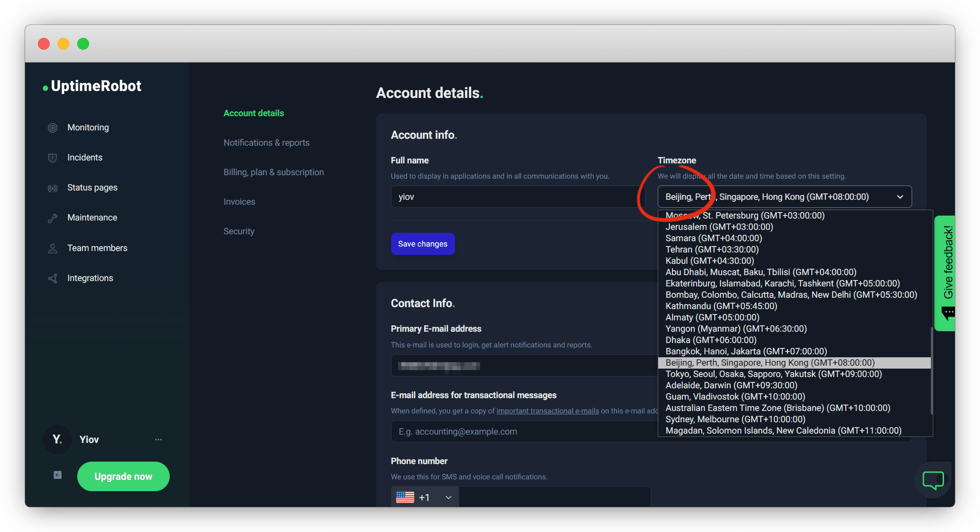Open Integrations menu item

(x=90, y=278)
